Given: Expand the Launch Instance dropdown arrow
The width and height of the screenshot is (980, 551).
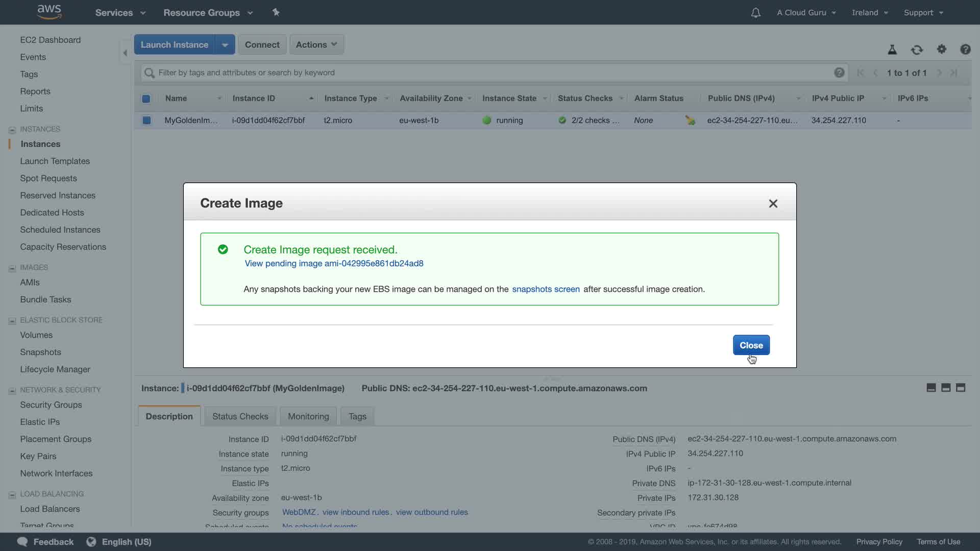Looking at the screenshot, I should [x=225, y=45].
